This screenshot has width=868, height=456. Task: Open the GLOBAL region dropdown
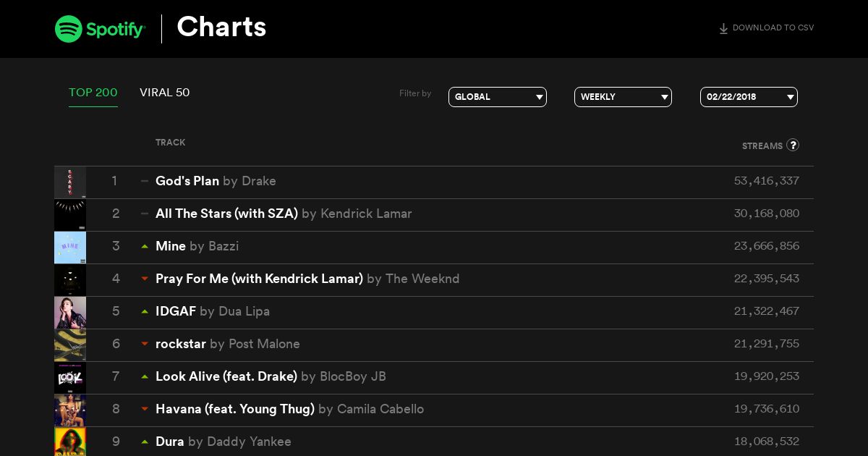pyautogui.click(x=498, y=97)
